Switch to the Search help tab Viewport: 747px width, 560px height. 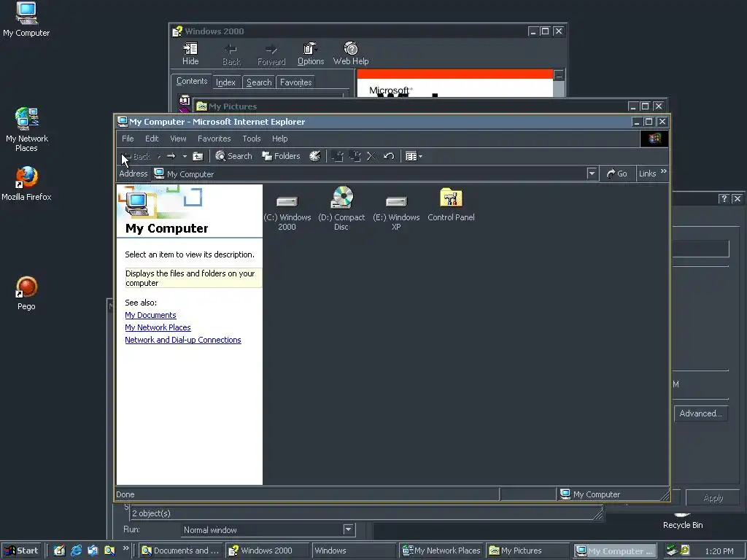(259, 82)
